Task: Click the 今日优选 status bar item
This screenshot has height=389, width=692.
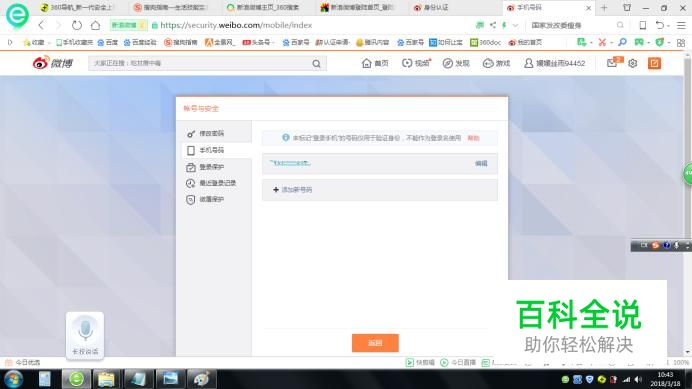Action: [x=23, y=363]
